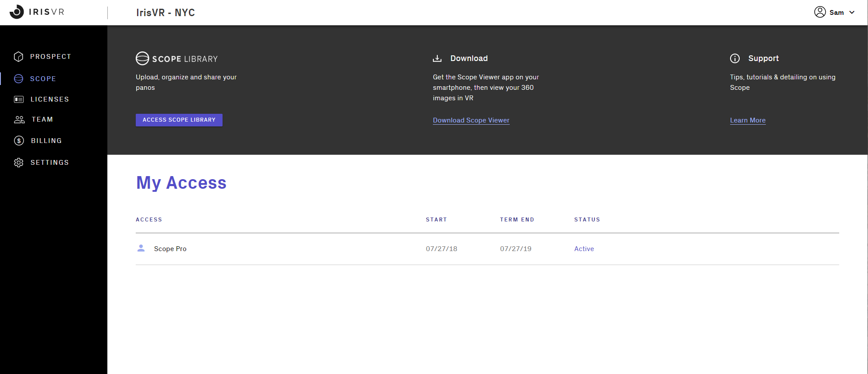Screen dimensions: 868x374
Task: Click 'Get the Scope Viewer app' description
Action: tap(486, 88)
